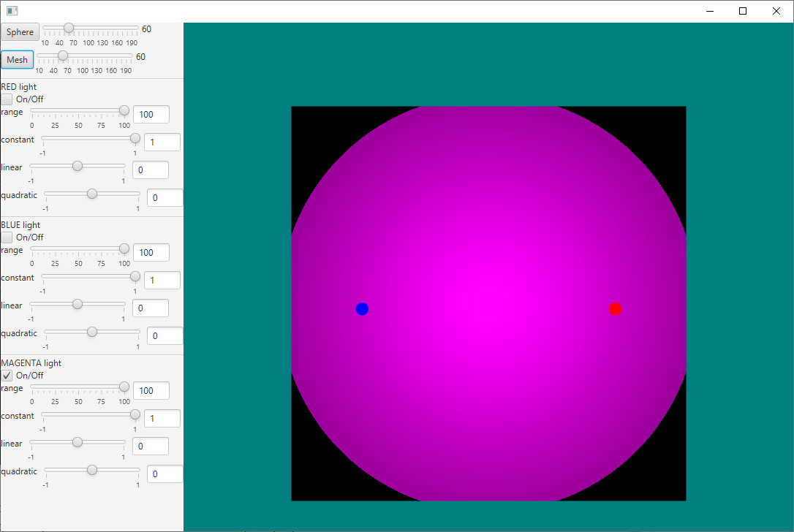Click the red light marker dot
Image resolution: width=794 pixels, height=532 pixels.
click(x=616, y=309)
